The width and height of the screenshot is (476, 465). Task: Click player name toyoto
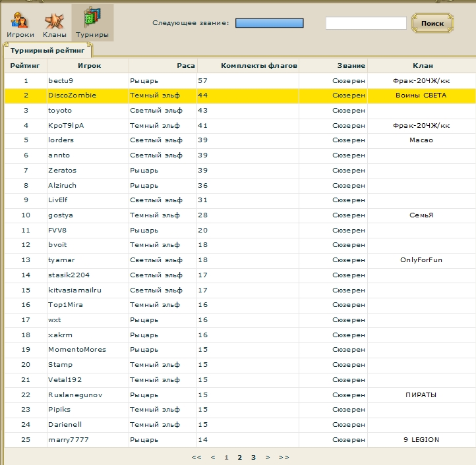coord(60,111)
